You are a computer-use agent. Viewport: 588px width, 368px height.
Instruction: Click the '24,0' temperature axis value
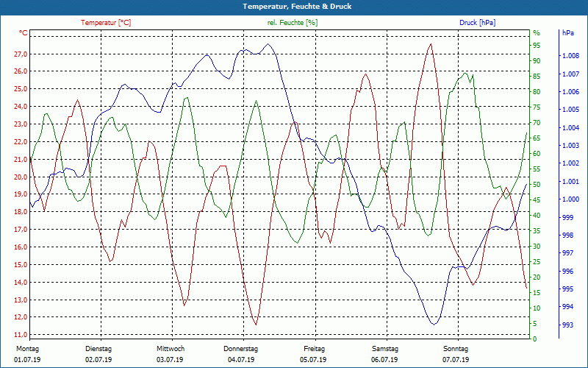[x=21, y=107]
